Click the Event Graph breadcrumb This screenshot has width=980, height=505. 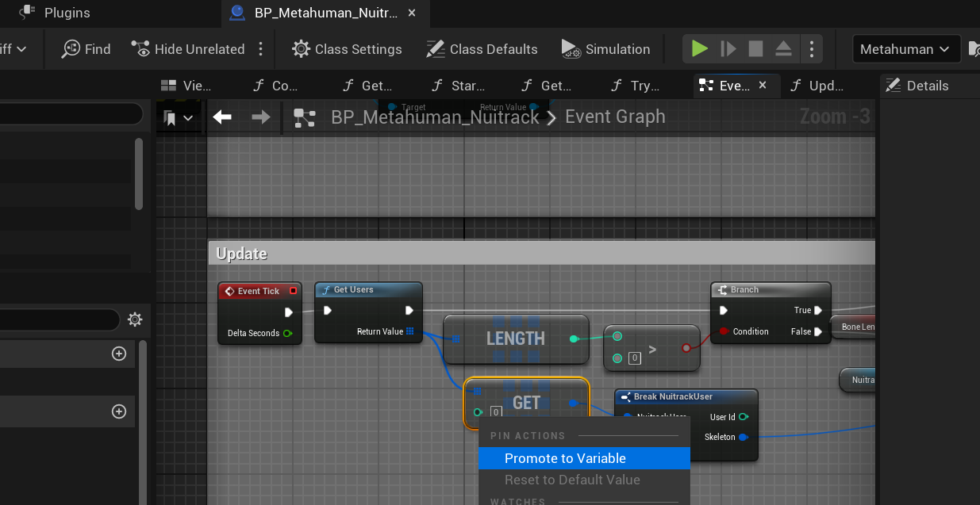click(615, 117)
